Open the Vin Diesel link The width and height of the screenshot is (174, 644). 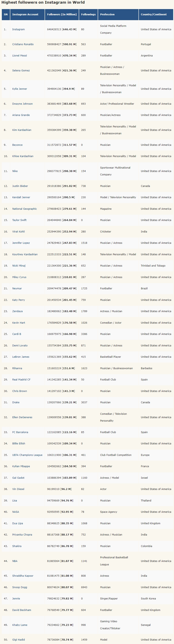coord(18,489)
